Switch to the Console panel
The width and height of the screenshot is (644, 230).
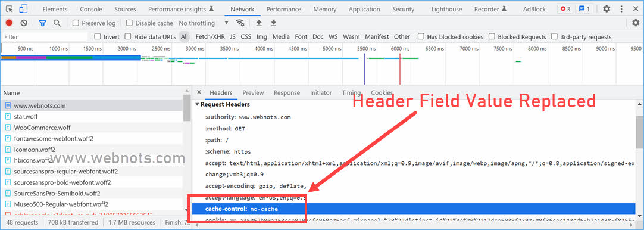pyautogui.click(x=91, y=9)
